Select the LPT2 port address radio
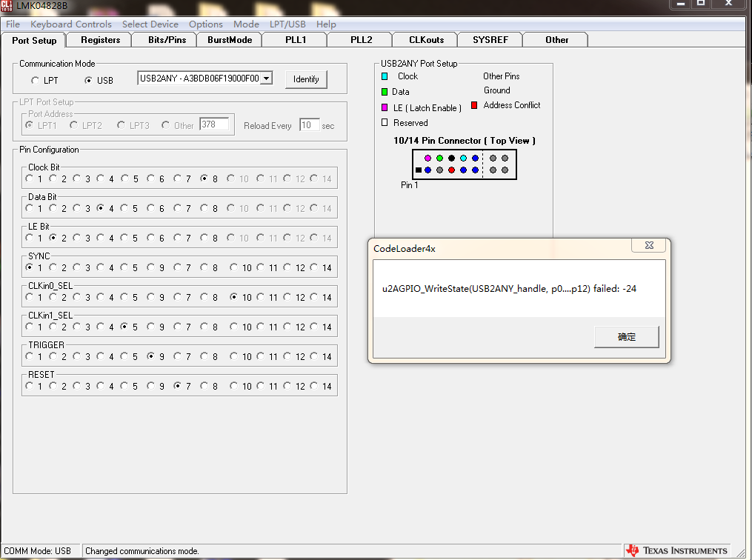The image size is (752, 560). [74, 125]
